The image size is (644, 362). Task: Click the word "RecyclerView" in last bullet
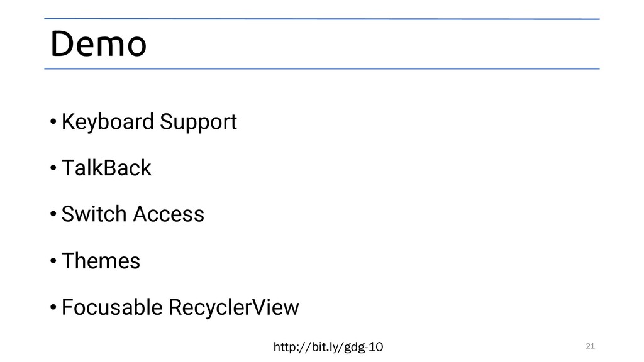tap(234, 307)
